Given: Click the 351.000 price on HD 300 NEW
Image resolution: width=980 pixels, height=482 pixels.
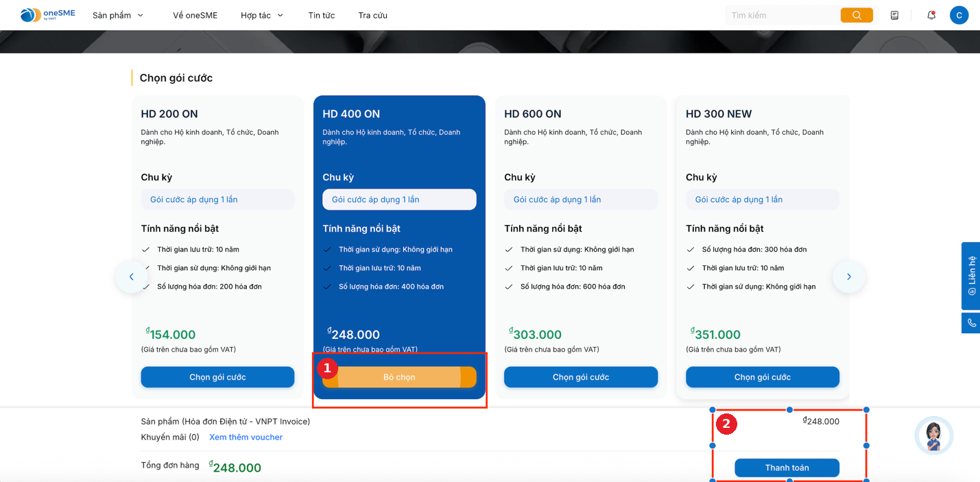Looking at the screenshot, I should [x=716, y=334].
